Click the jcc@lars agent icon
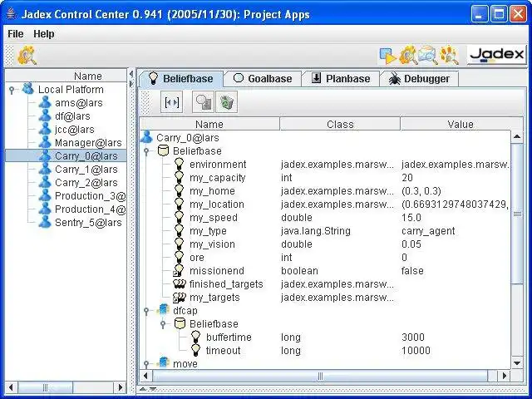 (45, 129)
